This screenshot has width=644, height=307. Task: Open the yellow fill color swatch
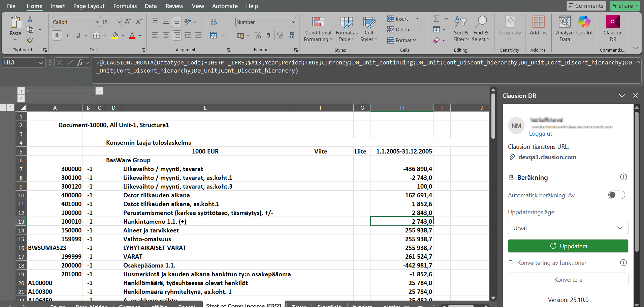point(115,35)
